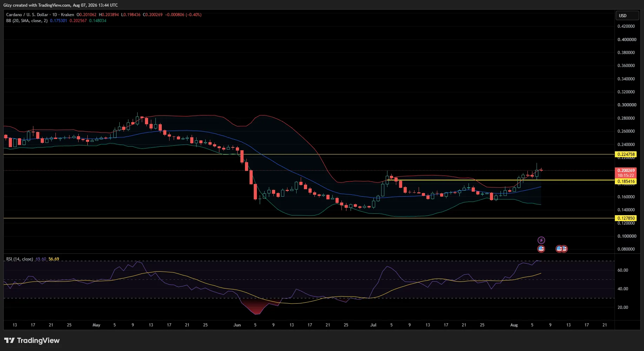644x351 pixels.
Task: Select the BB (20, SMA, close, 2) indicator label
Action: pyautogui.click(x=27, y=21)
